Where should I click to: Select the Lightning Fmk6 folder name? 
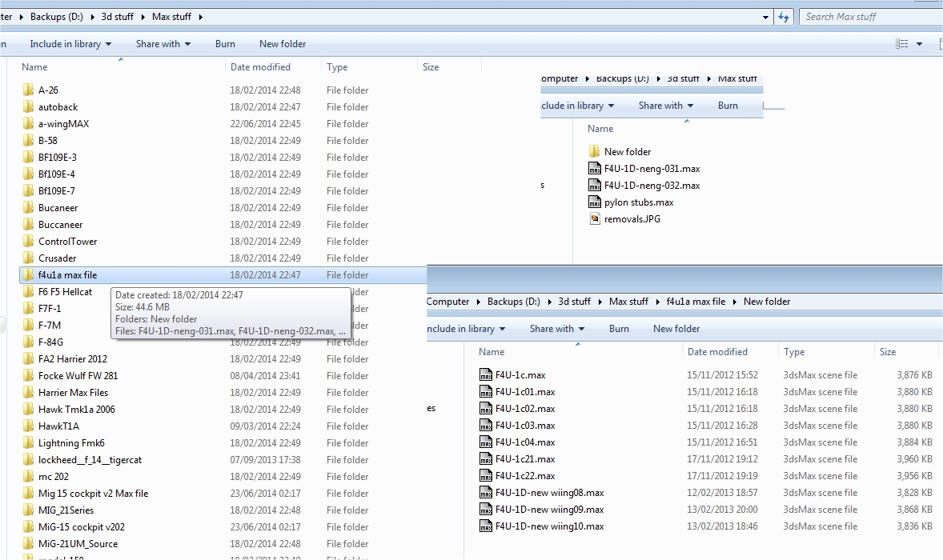tap(71, 443)
